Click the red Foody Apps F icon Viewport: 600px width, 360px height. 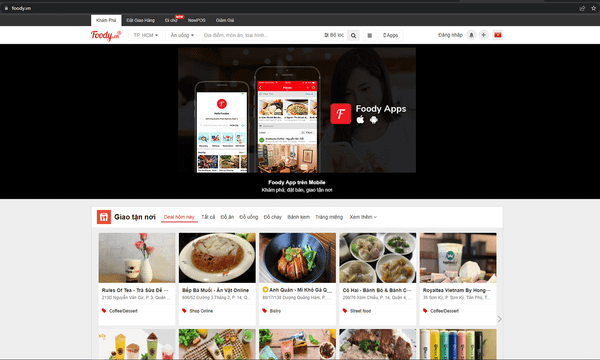[341, 114]
